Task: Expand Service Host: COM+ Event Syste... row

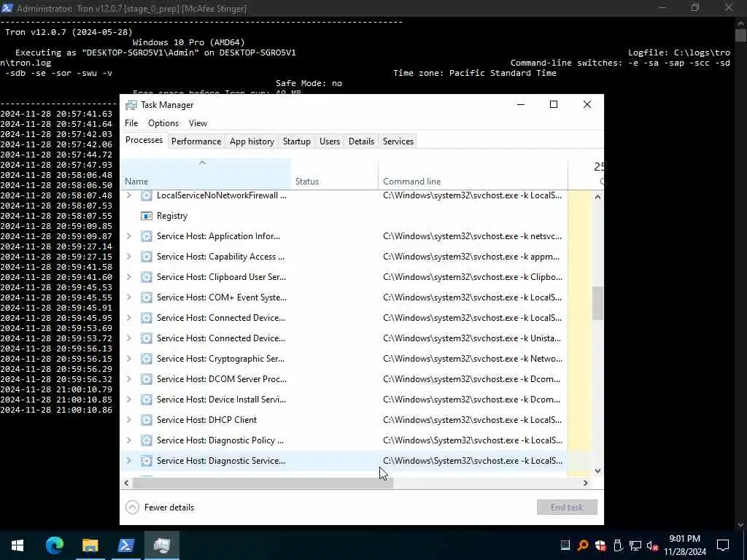Action: tap(128, 297)
